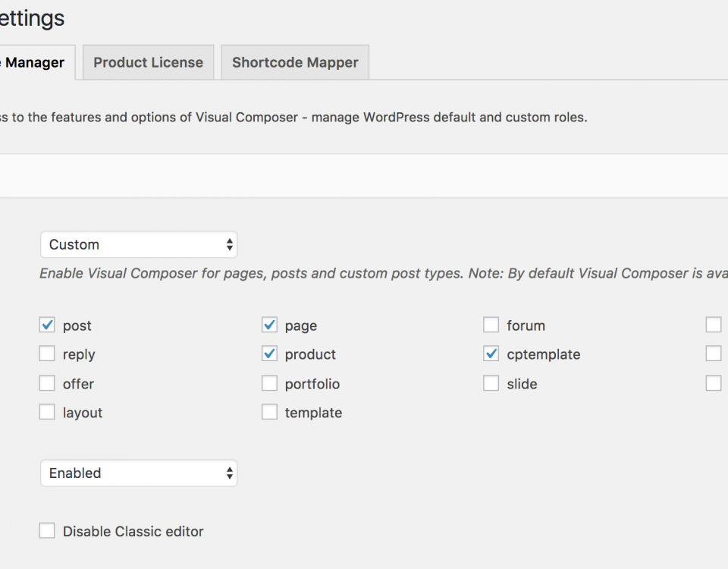Check the template checkbox
Image resolution: width=728 pixels, height=569 pixels.
(269, 412)
